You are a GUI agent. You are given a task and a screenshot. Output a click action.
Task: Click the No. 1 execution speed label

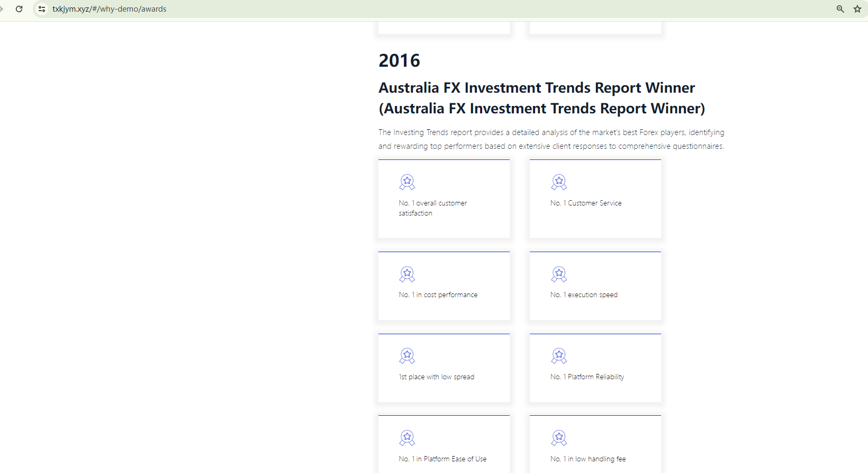pyautogui.click(x=583, y=294)
